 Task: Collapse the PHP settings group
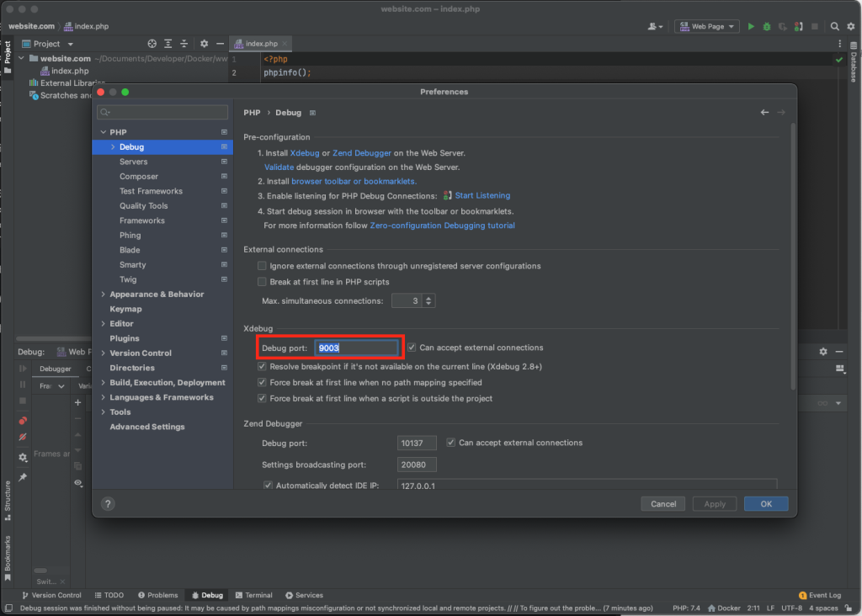point(104,132)
